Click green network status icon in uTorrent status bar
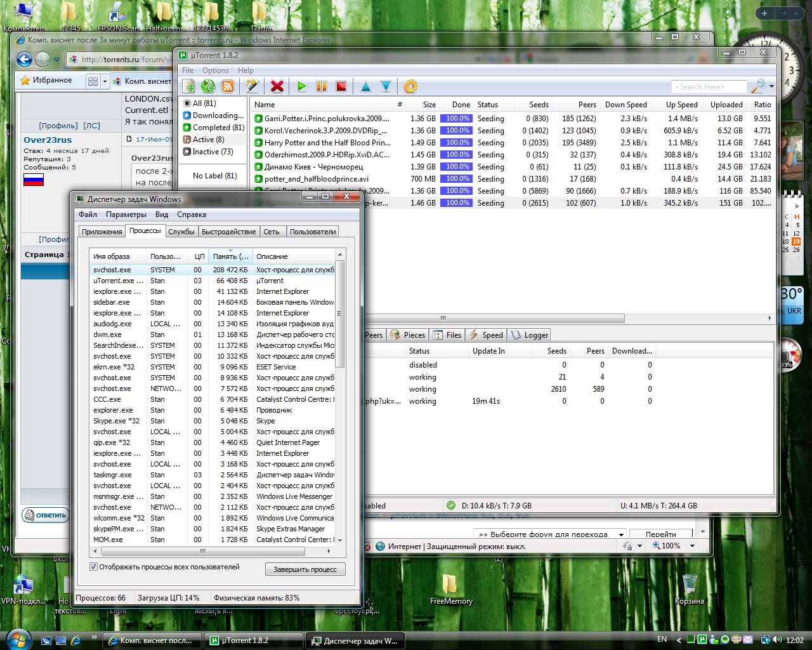The width and height of the screenshot is (812, 650). point(451,506)
